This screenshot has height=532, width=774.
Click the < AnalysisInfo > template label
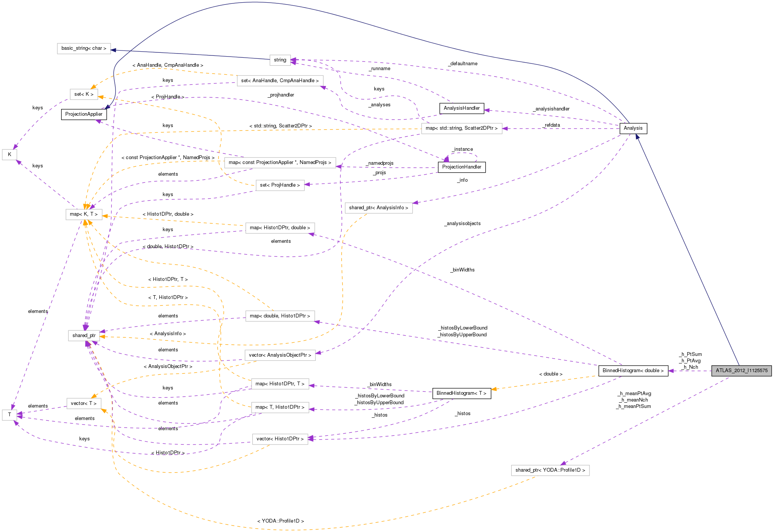tap(168, 334)
